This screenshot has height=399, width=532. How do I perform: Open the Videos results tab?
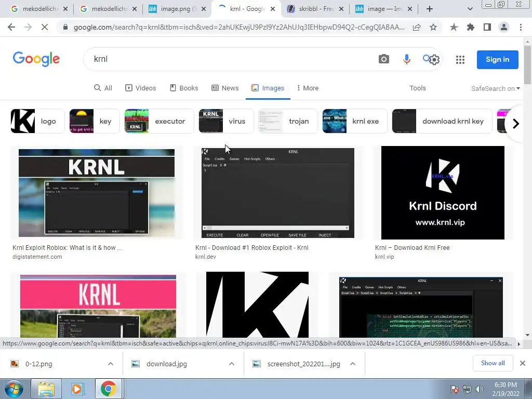pyautogui.click(x=141, y=88)
